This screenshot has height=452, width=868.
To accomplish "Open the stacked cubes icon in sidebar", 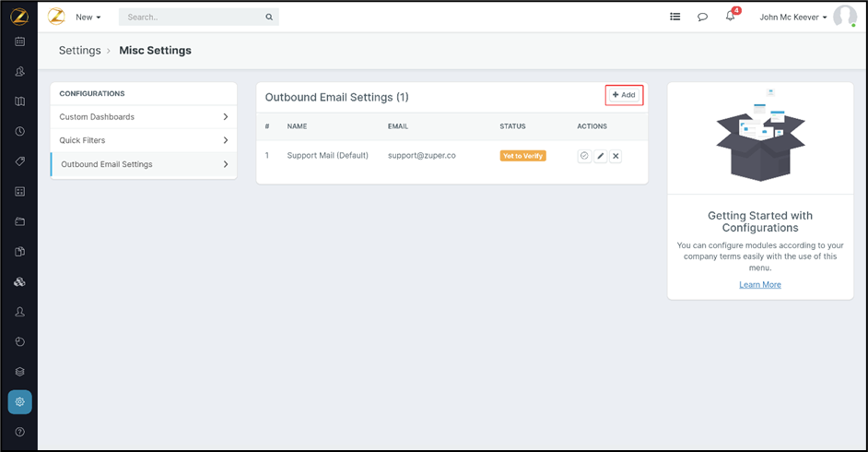I will [x=20, y=282].
